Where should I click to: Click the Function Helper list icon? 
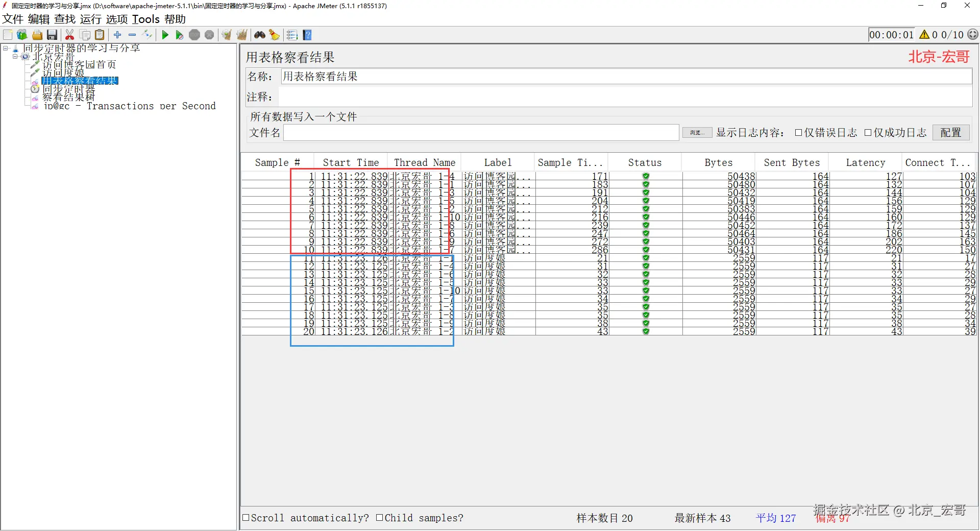[292, 35]
